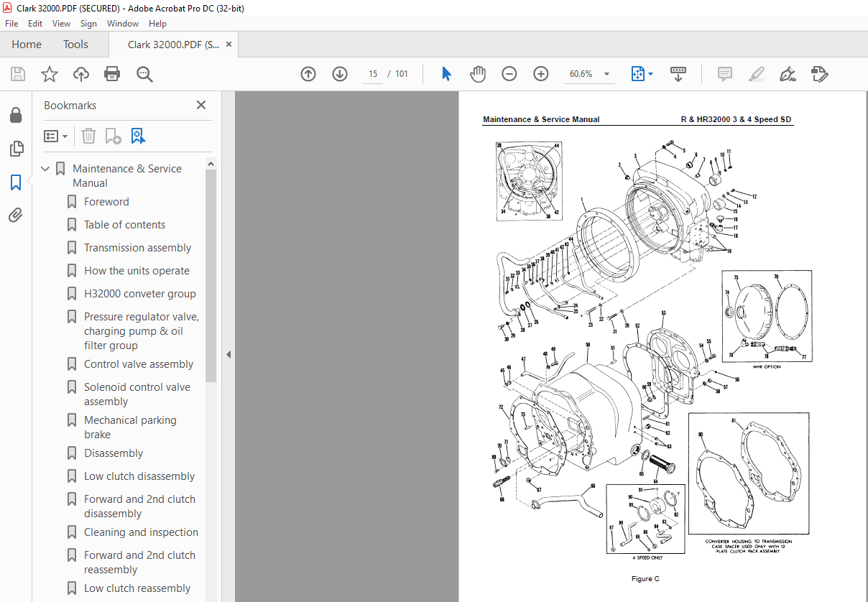Open the Window menu

(x=123, y=24)
